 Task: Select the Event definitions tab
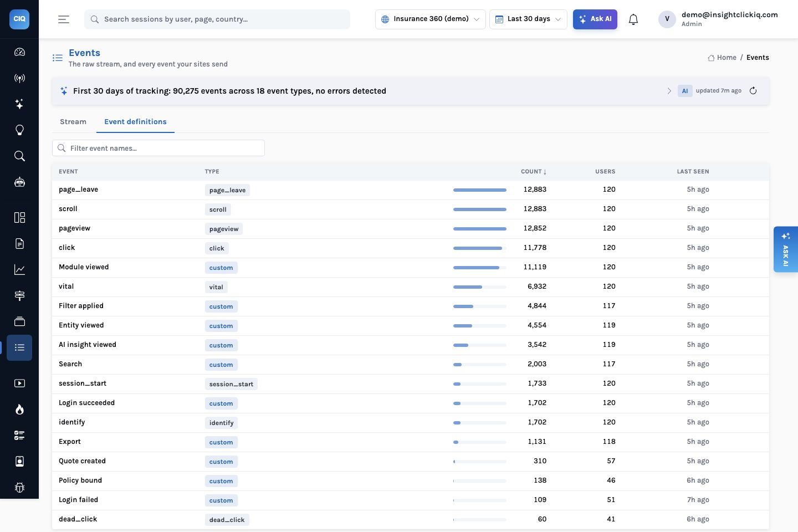tap(135, 122)
